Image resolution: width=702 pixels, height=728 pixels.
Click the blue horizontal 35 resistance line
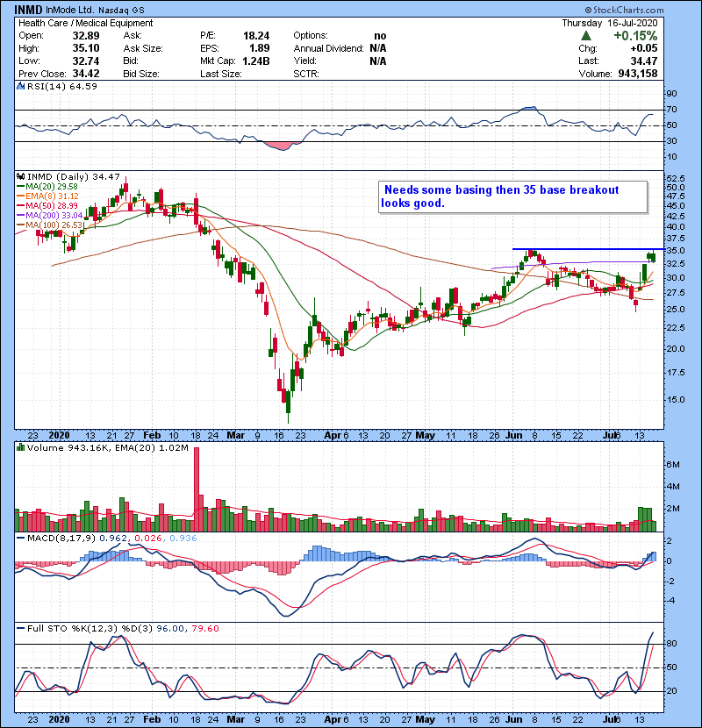588,249
